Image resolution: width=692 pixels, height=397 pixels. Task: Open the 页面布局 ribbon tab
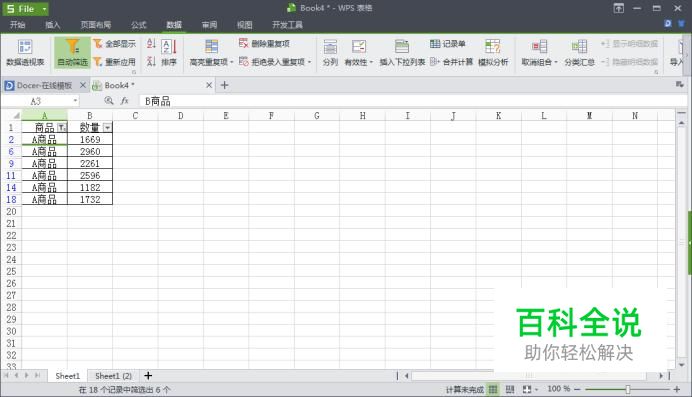pos(95,25)
